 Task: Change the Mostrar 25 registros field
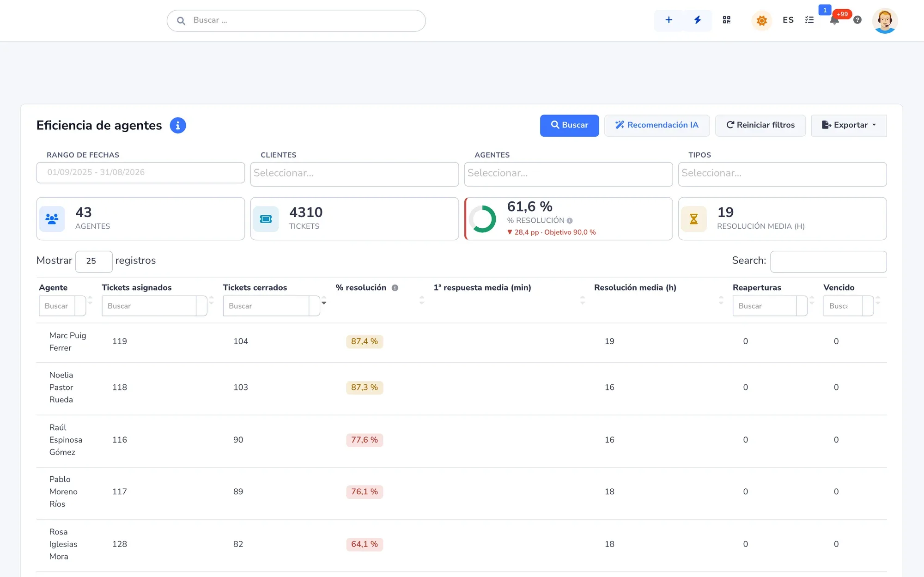click(x=94, y=261)
